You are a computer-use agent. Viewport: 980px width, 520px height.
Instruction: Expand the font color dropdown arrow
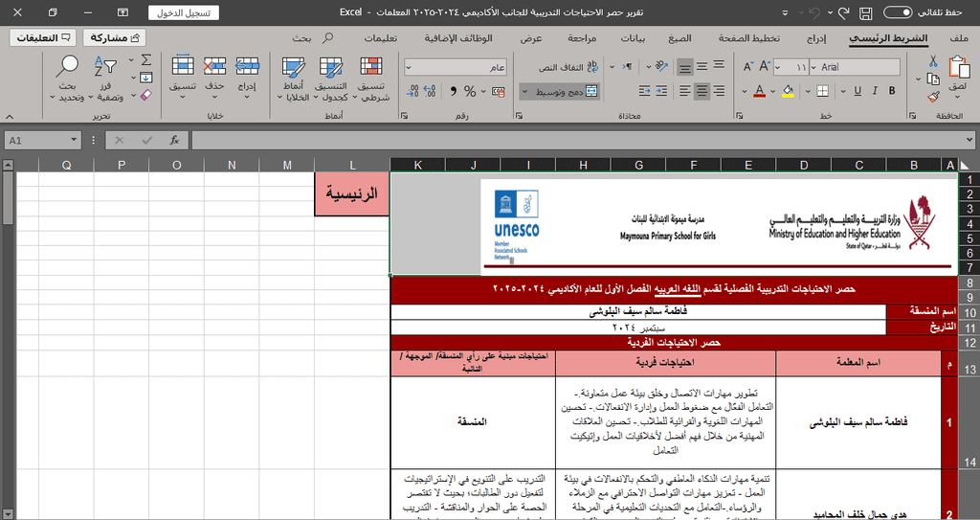point(745,92)
